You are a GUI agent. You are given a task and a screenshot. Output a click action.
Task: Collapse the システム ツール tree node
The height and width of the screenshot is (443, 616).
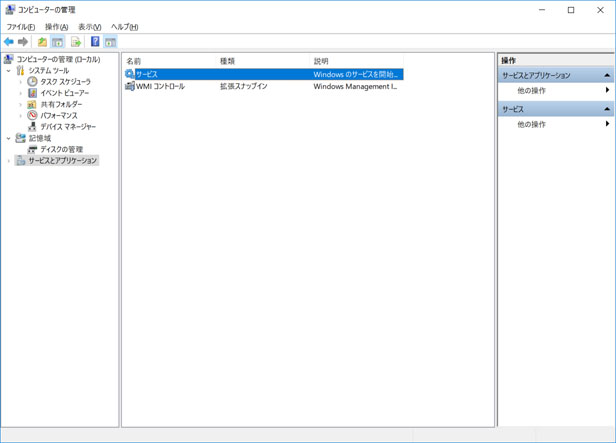coord(8,71)
